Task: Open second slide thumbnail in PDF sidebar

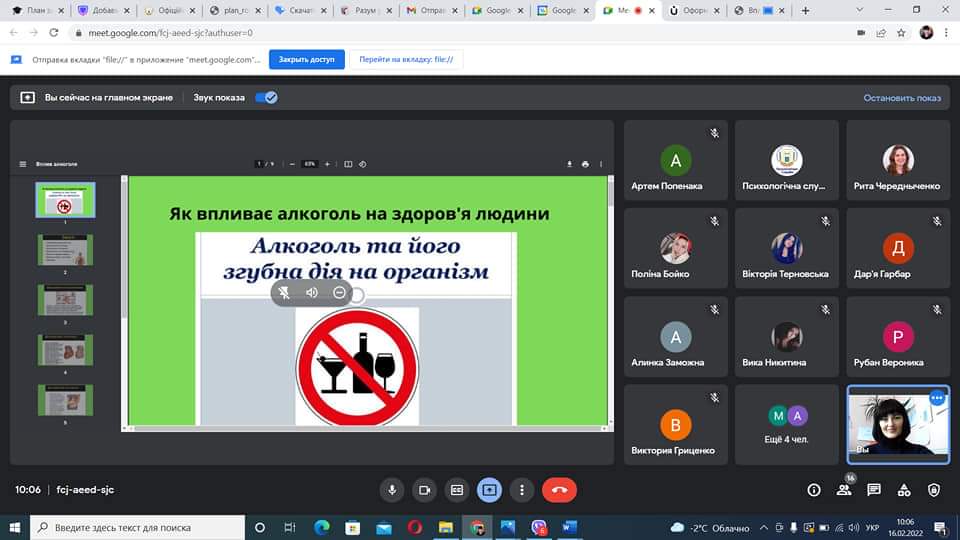Action: pos(65,250)
